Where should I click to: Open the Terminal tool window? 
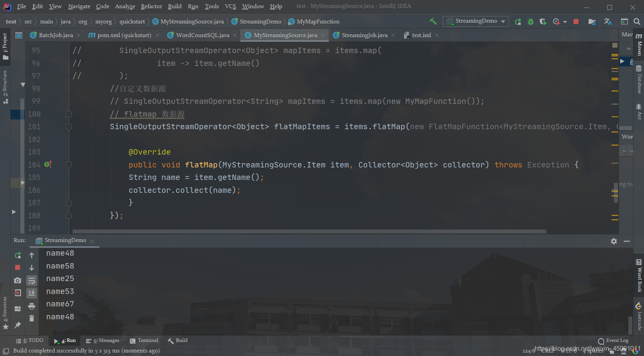click(x=144, y=340)
